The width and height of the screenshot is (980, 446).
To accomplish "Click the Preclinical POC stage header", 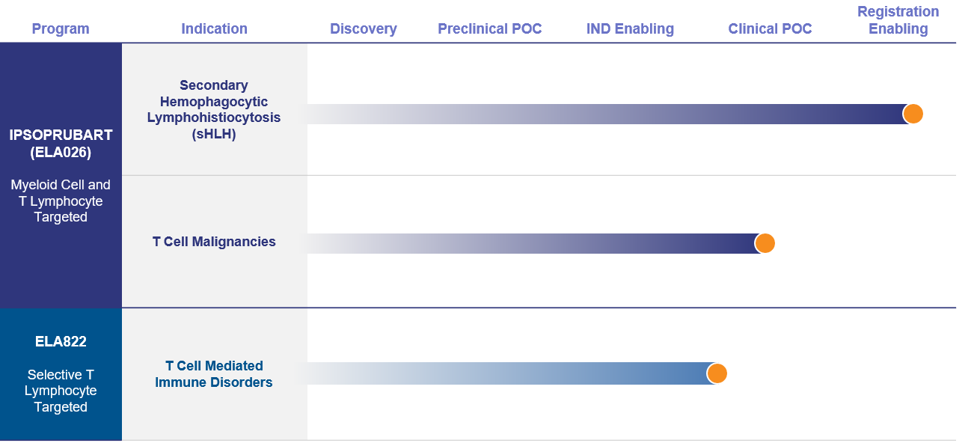I will pos(490,29).
